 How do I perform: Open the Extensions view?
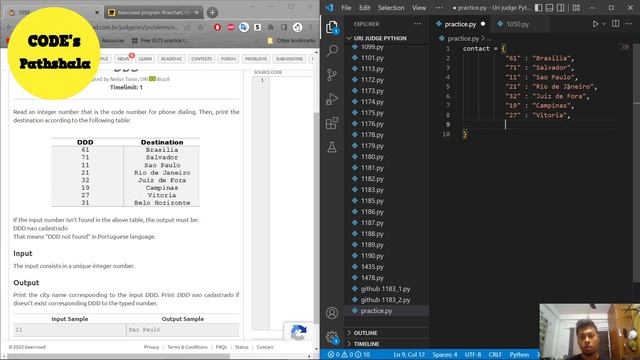coord(332,123)
